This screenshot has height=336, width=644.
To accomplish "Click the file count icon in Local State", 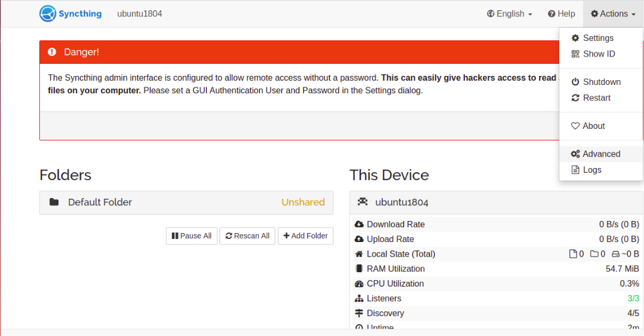I will point(573,254).
